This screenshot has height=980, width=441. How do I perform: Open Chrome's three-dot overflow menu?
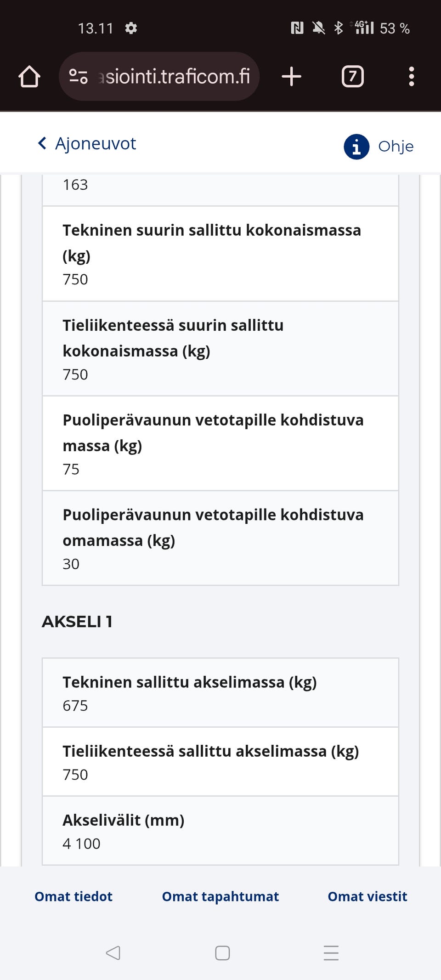click(412, 76)
